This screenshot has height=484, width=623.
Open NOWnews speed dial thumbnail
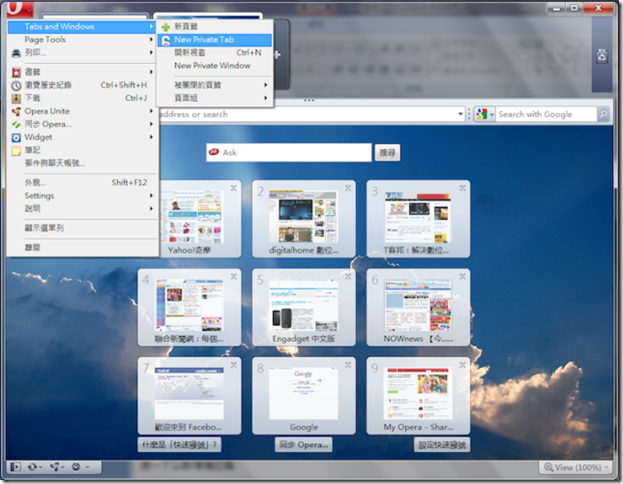418,305
